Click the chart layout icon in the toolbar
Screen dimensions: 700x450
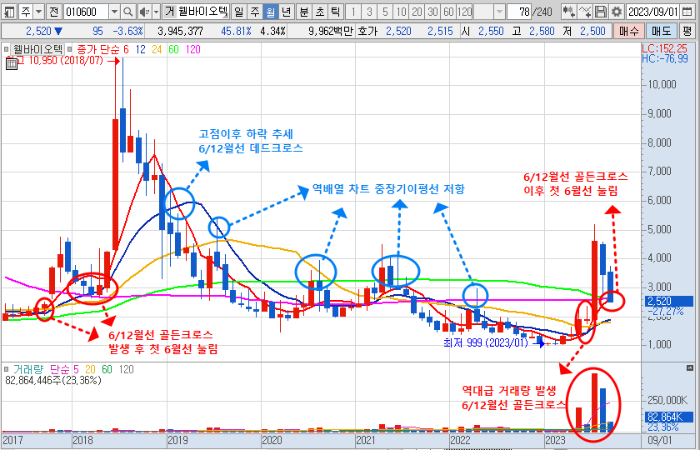tap(10, 12)
